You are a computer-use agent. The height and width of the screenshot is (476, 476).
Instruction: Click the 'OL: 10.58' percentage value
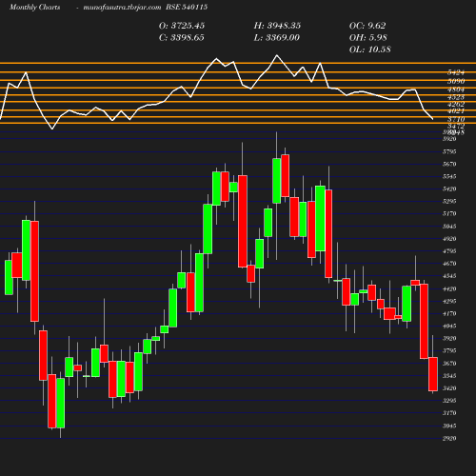click(370, 50)
